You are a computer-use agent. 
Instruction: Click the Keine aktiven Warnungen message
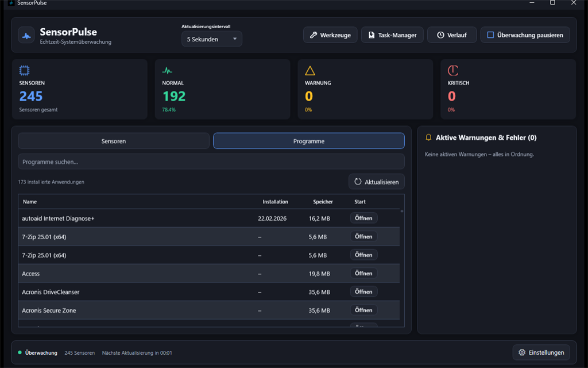[479, 154]
